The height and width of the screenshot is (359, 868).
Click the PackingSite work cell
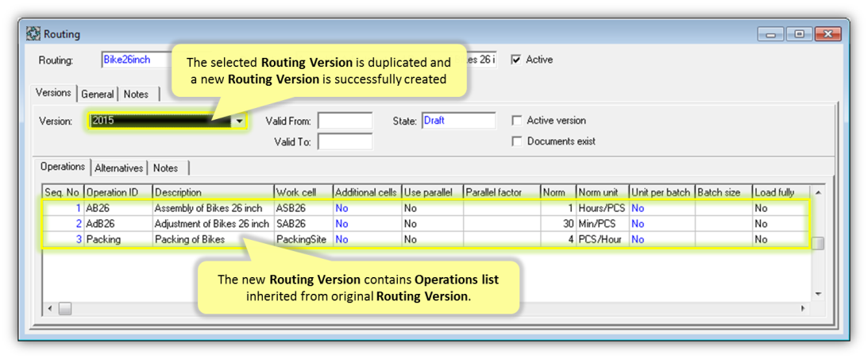pyautogui.click(x=303, y=239)
